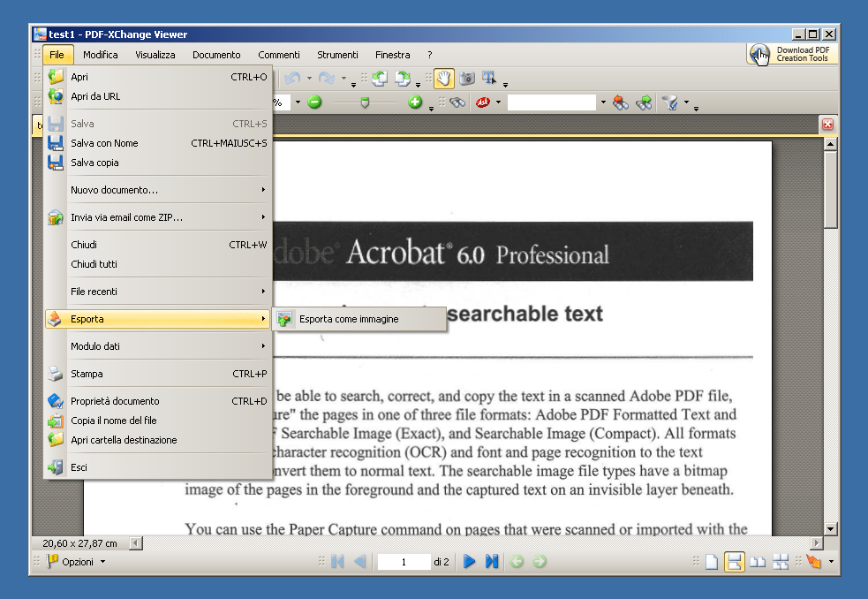Toggle single page layout view
This screenshot has height=599, width=868.
click(713, 560)
